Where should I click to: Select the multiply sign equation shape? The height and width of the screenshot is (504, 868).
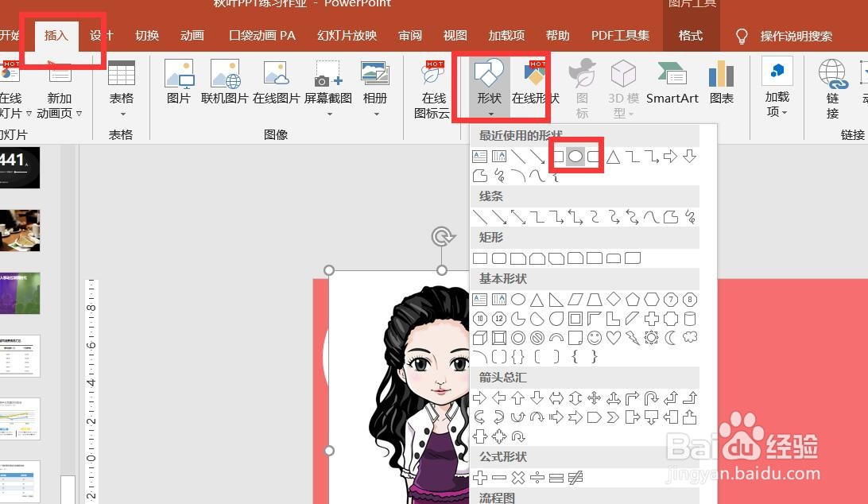tap(518, 478)
